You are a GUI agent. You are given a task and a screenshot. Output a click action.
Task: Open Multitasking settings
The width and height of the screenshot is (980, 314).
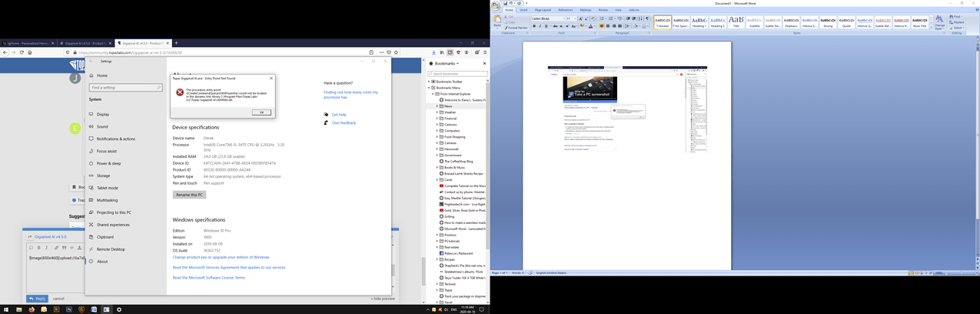tap(108, 200)
